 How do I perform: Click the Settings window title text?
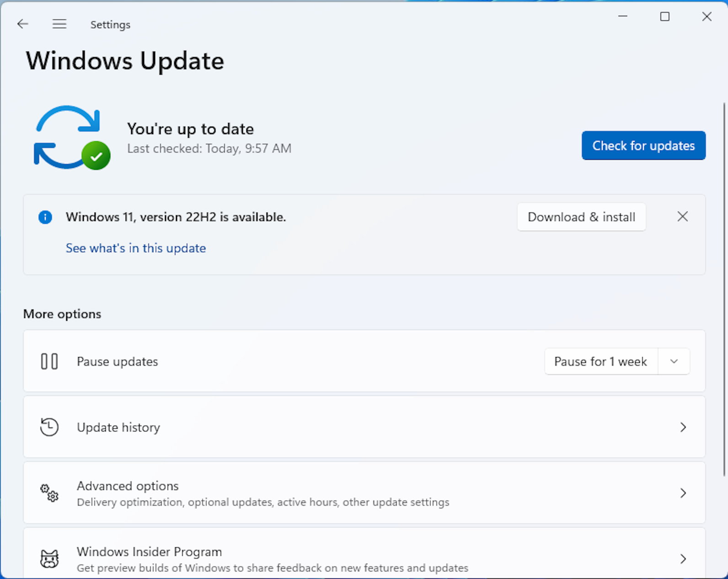coord(110,24)
